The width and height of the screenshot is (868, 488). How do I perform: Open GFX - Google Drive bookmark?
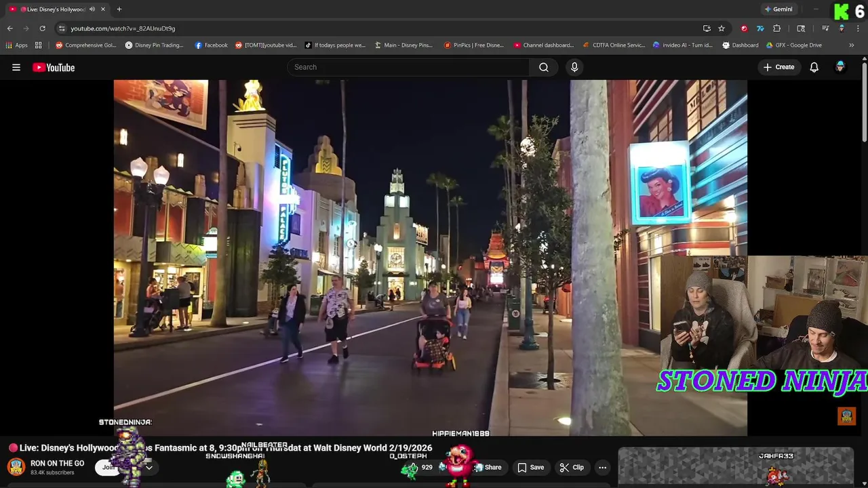(x=794, y=45)
